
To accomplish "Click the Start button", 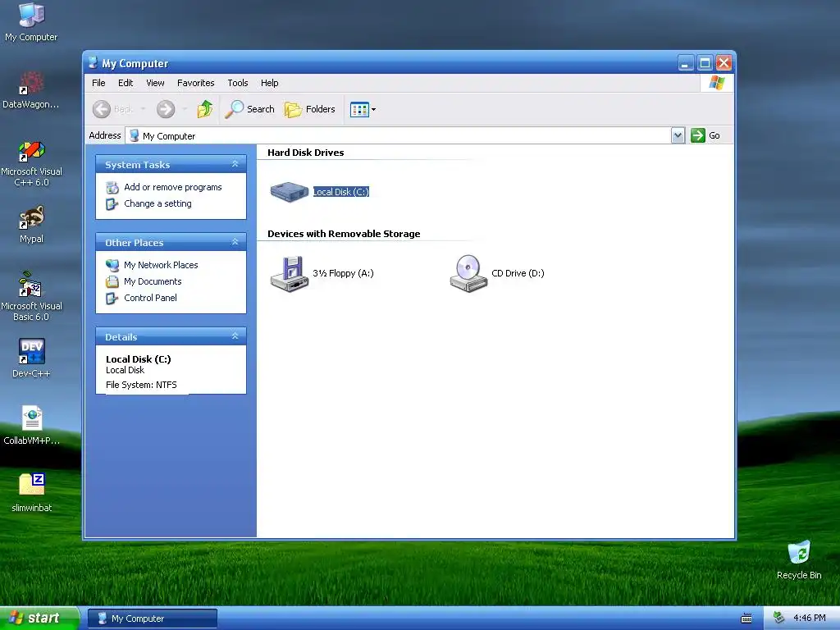I will pos(39,619).
